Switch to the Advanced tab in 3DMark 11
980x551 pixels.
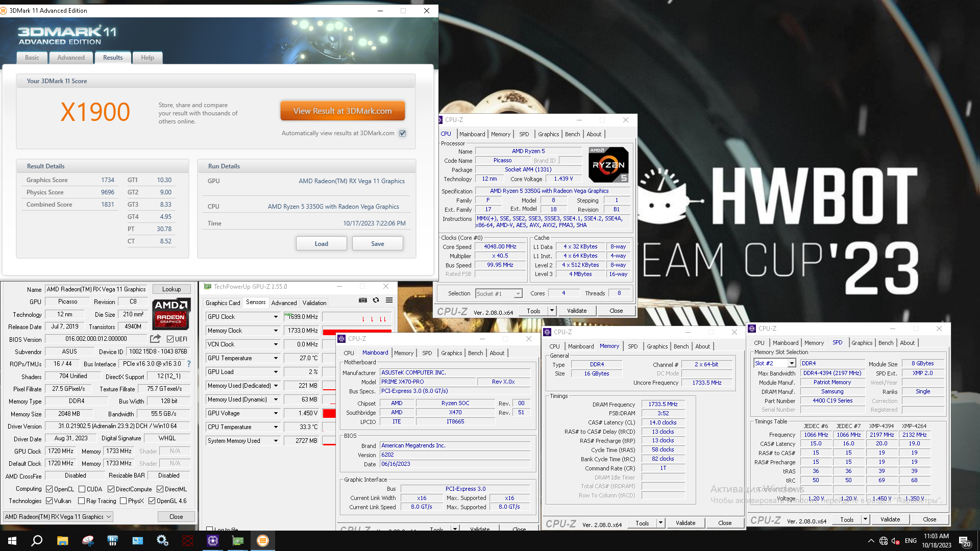tap(71, 58)
